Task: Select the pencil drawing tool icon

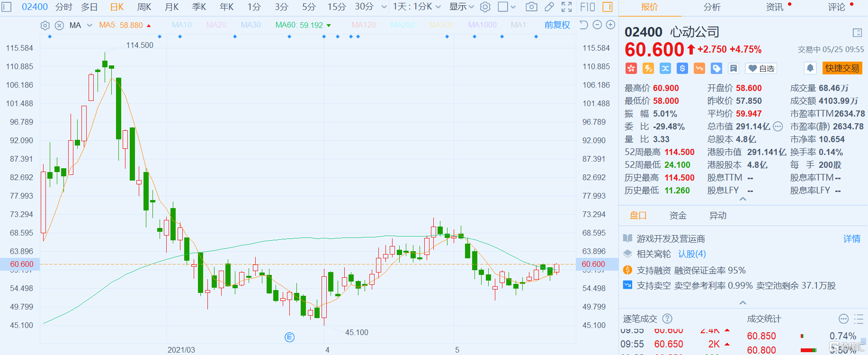Action: coord(549,7)
